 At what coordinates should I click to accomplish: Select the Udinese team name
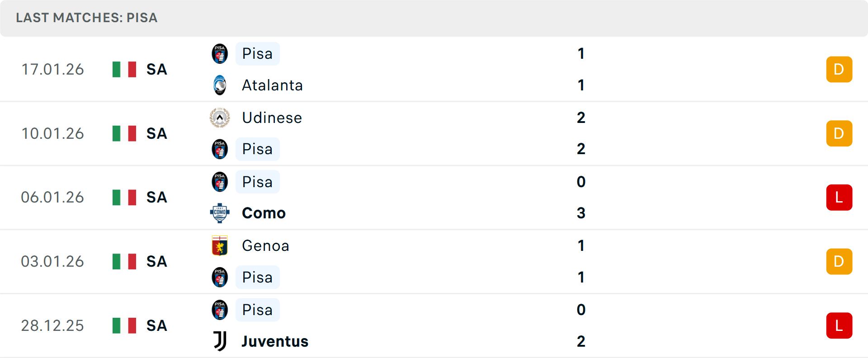tap(272, 118)
